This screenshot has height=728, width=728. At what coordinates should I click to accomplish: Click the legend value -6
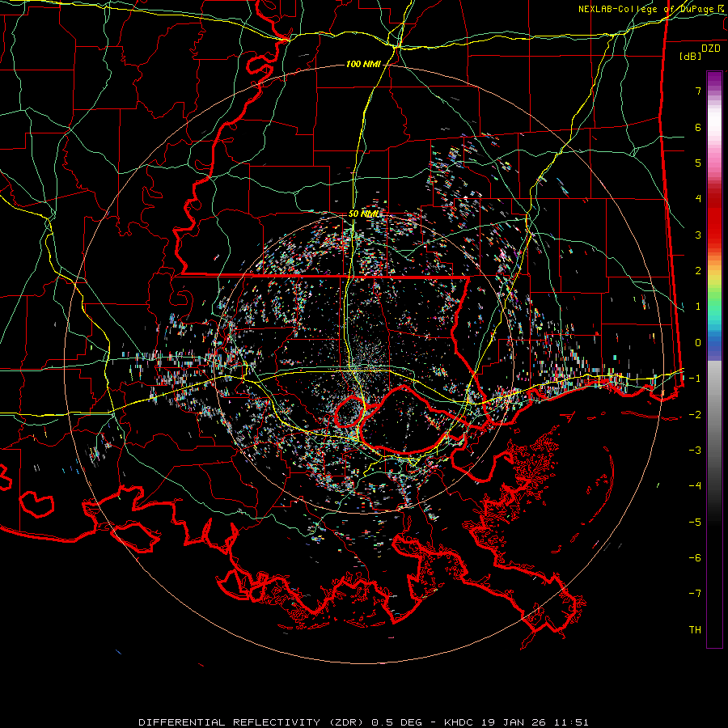click(x=695, y=557)
